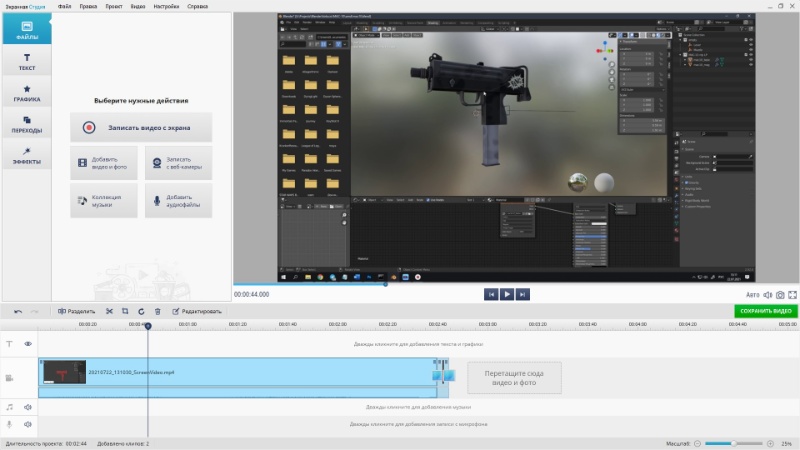The width and height of the screenshot is (800, 450).
Task: Click Добавить аудиофайлы button
Action: coord(178,201)
